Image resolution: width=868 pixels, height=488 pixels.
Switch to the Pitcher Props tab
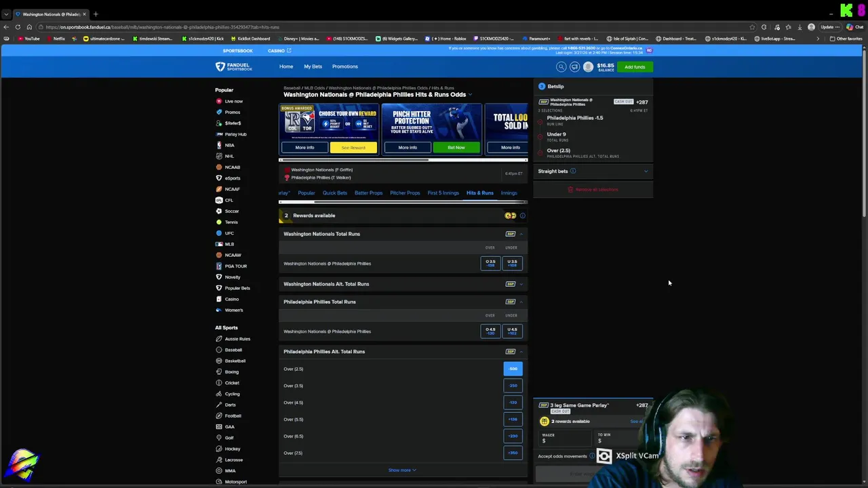tap(405, 193)
